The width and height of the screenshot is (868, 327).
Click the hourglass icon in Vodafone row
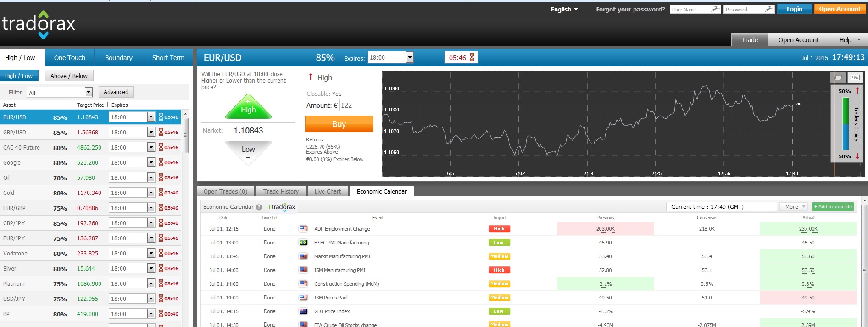point(161,253)
